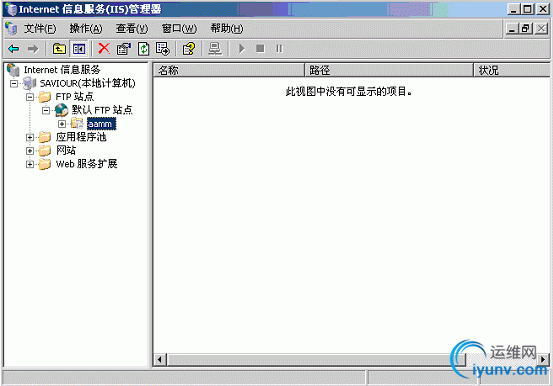Close the inner MMC child window
553x386 pixels.
[541, 29]
